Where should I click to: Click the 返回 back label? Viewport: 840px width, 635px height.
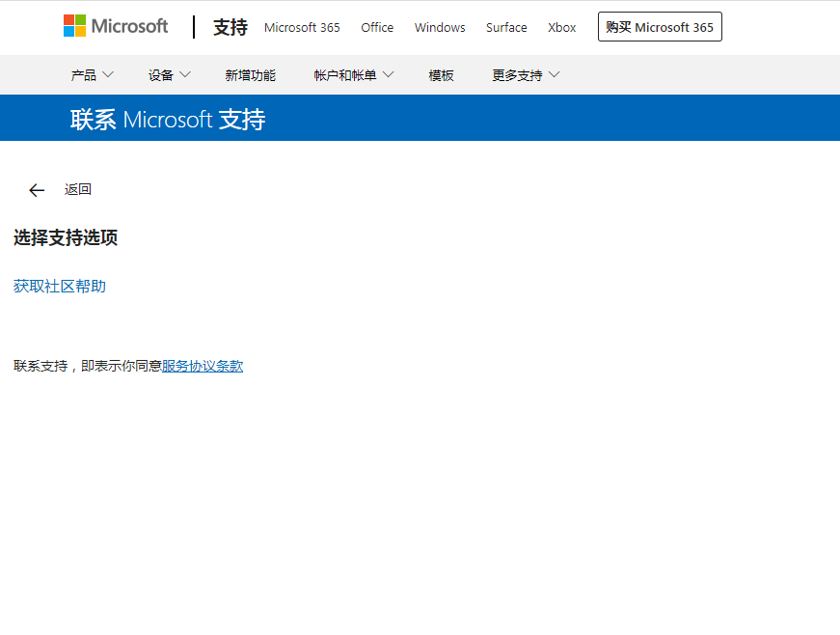point(78,190)
